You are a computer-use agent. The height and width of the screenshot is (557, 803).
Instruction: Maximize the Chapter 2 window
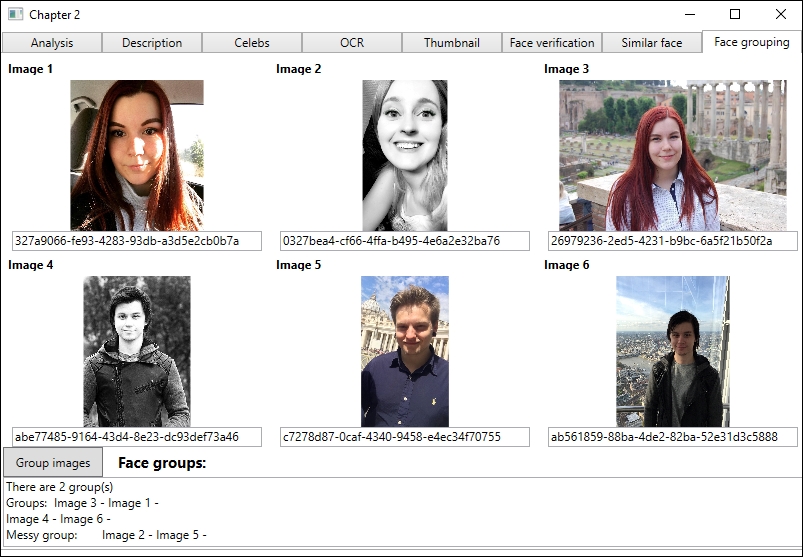735,14
